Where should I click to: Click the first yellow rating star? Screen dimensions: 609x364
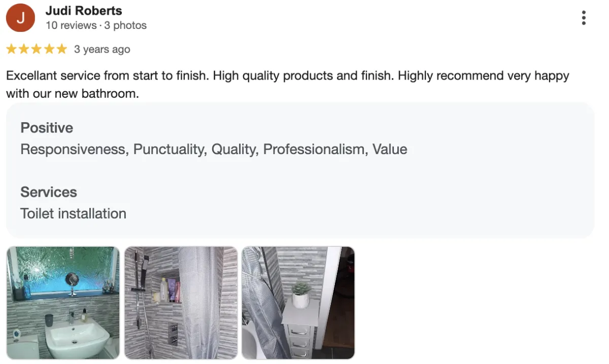[11, 49]
